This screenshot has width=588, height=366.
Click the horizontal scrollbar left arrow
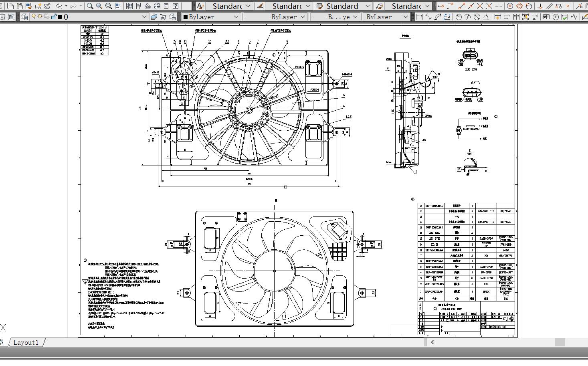point(432,342)
